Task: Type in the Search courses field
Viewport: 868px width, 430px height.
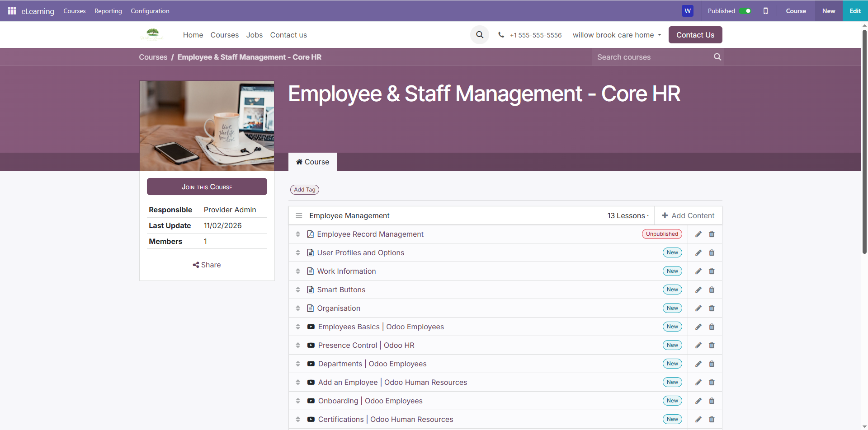Action: click(x=651, y=57)
